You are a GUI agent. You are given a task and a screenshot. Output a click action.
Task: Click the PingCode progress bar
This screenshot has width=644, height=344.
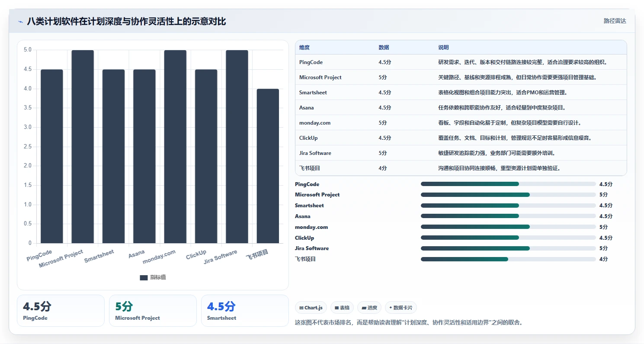coord(508,184)
